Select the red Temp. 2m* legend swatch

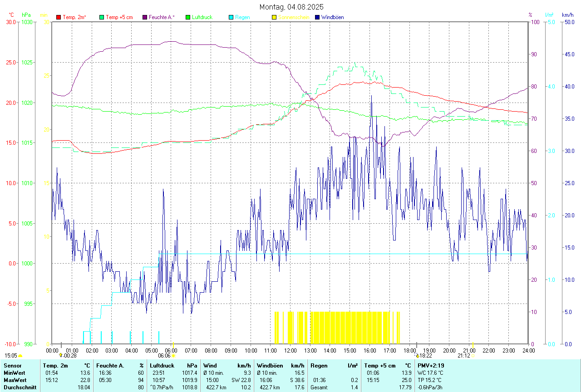pyautogui.click(x=59, y=17)
